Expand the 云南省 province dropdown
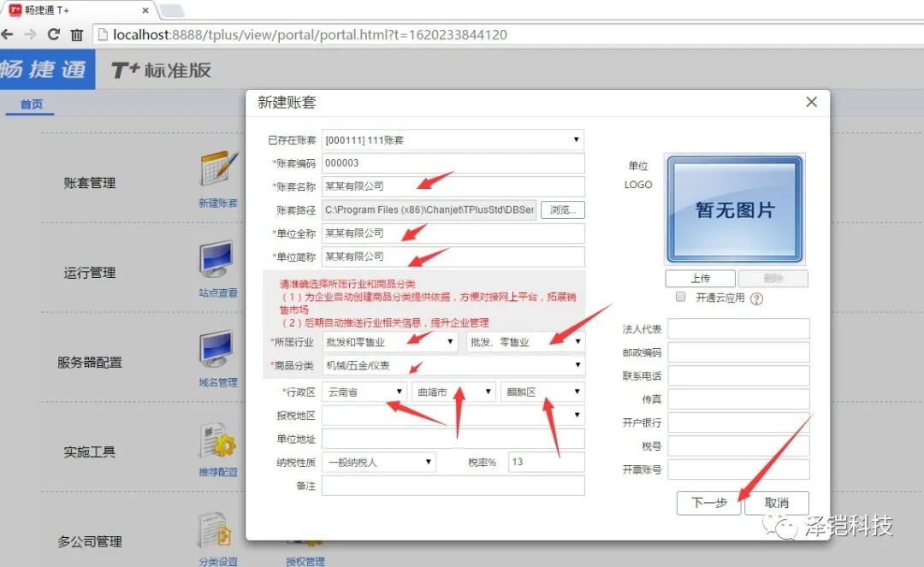924x567 pixels. pyautogui.click(x=364, y=393)
